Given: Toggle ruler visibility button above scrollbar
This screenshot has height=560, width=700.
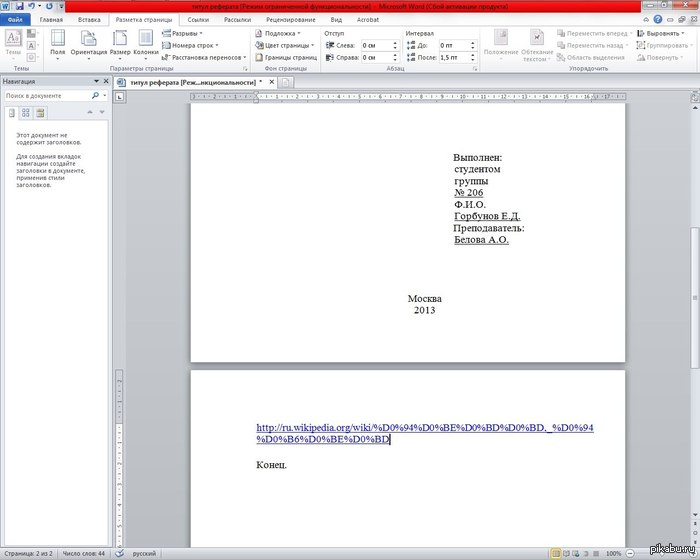Looking at the screenshot, I should pos(695,96).
